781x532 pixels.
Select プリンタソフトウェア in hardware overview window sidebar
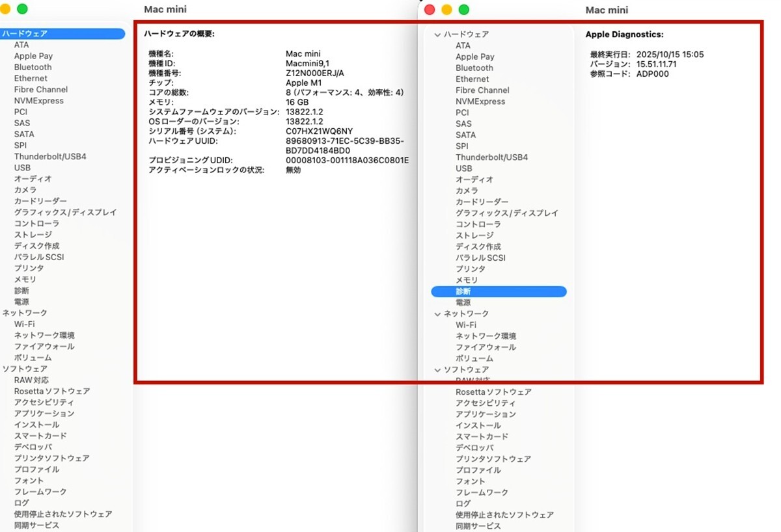[x=52, y=458]
